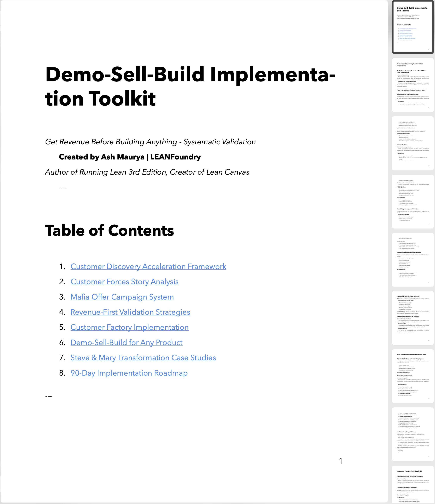This screenshot has width=435, height=504.
Task: Open thumbnail showing Phase 3: Trigger Investigation
Action: 413,201
